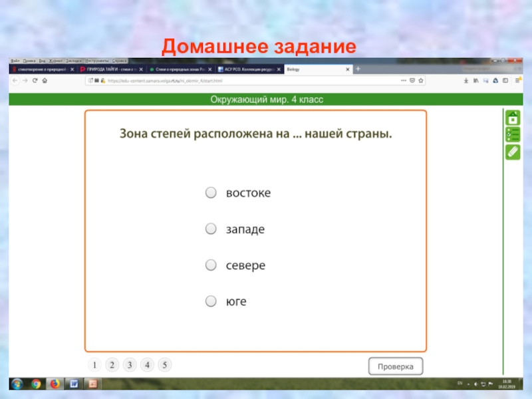Click the green pencil icon in sidebar
The width and height of the screenshot is (532, 399).
pos(513,152)
